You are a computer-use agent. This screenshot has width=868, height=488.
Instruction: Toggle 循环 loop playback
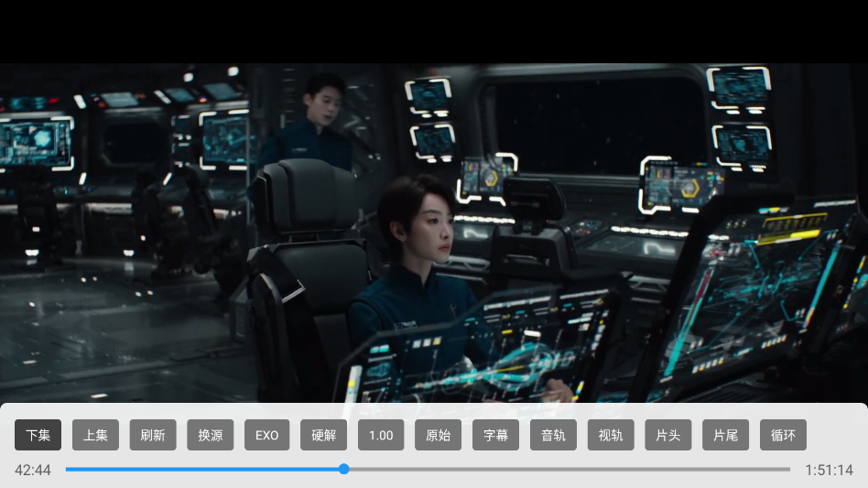(x=783, y=435)
